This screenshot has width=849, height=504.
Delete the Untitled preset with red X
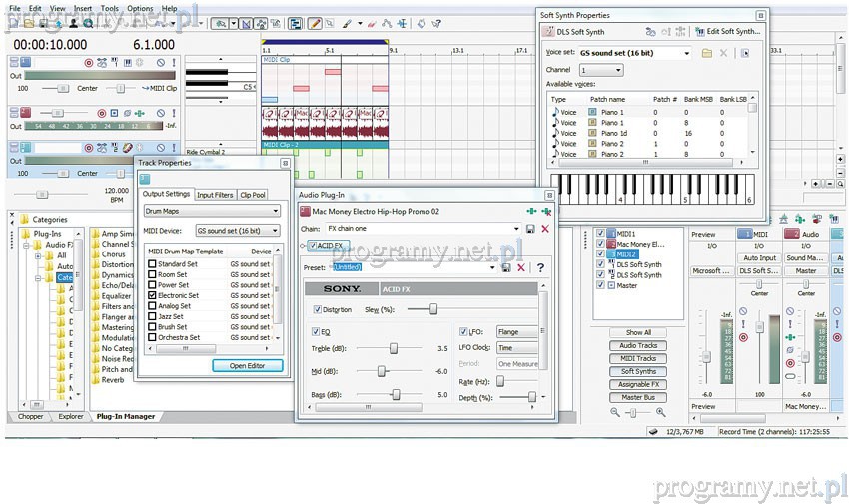click(x=521, y=267)
